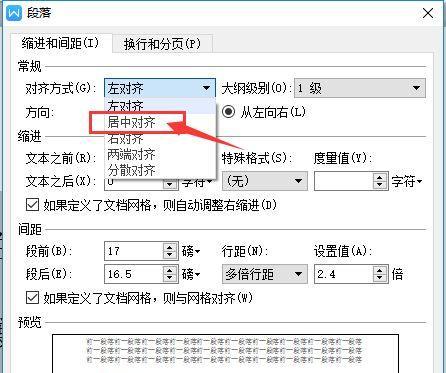Increase 度量值 with the up spinner arrow

pyautogui.click(x=380, y=177)
